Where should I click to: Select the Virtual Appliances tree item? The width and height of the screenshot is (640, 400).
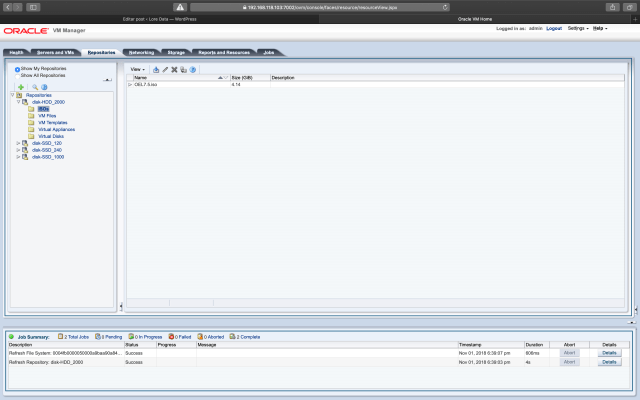click(56, 129)
